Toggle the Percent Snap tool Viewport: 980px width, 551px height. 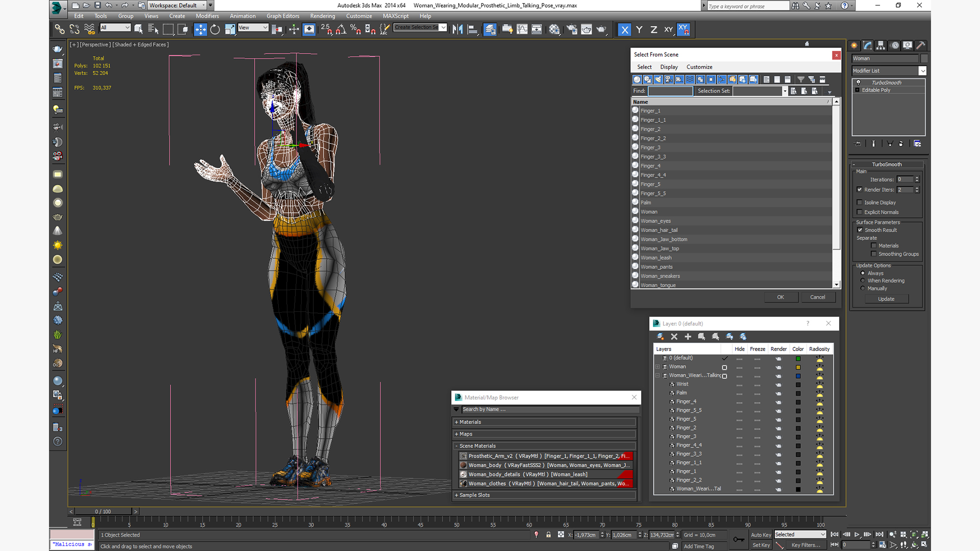pos(356,30)
